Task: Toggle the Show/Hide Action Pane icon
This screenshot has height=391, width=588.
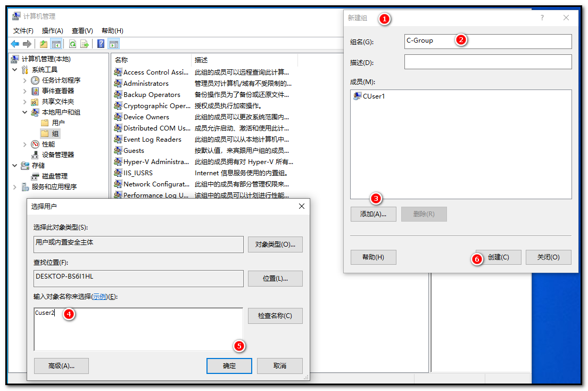Action: point(113,44)
